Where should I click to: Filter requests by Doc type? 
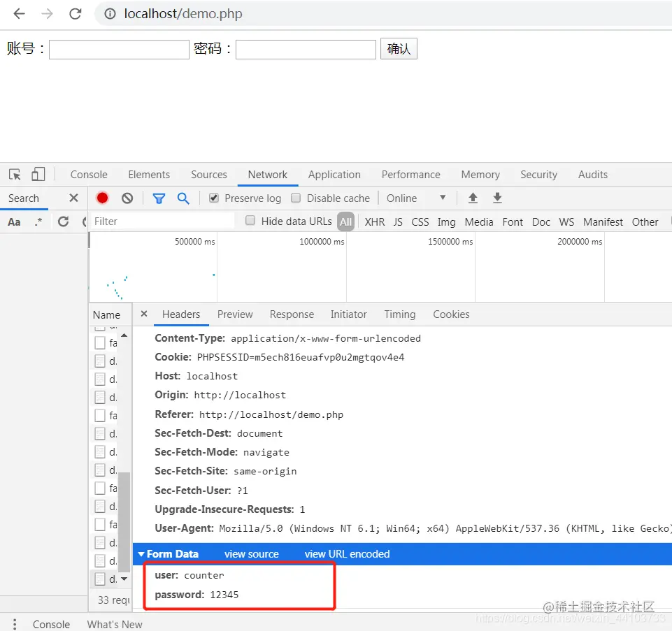[x=541, y=222]
